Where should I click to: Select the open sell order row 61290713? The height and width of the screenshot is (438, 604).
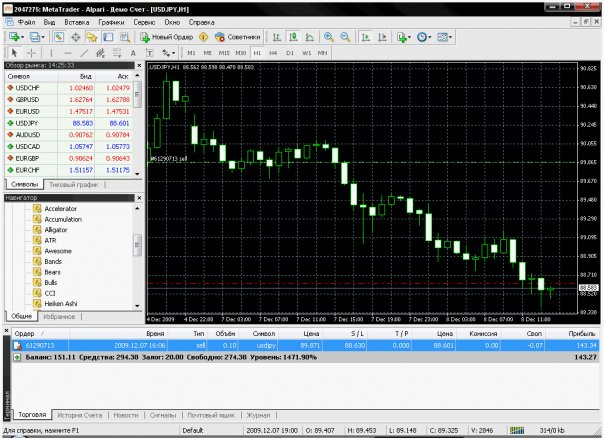coord(300,343)
